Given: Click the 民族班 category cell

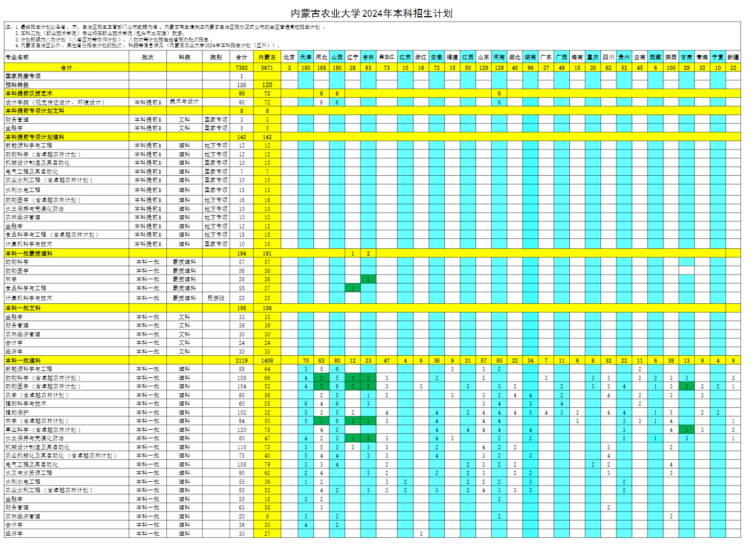Looking at the screenshot, I should tap(216, 298).
